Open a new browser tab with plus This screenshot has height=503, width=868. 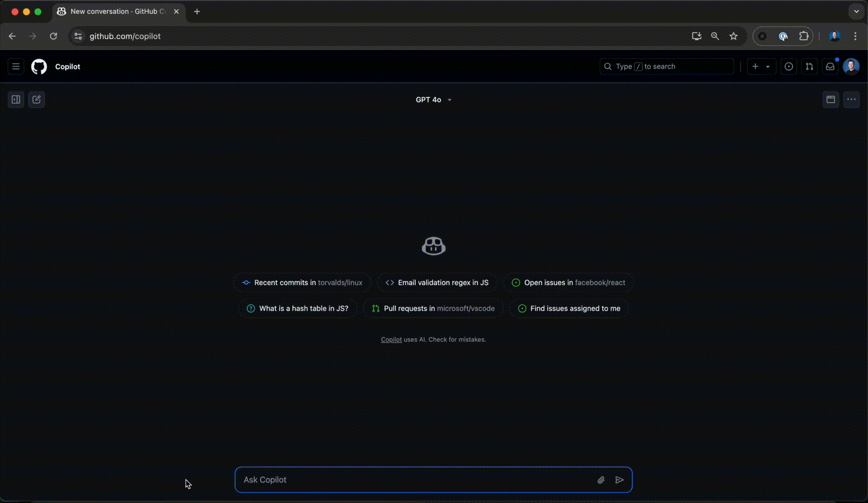click(197, 12)
